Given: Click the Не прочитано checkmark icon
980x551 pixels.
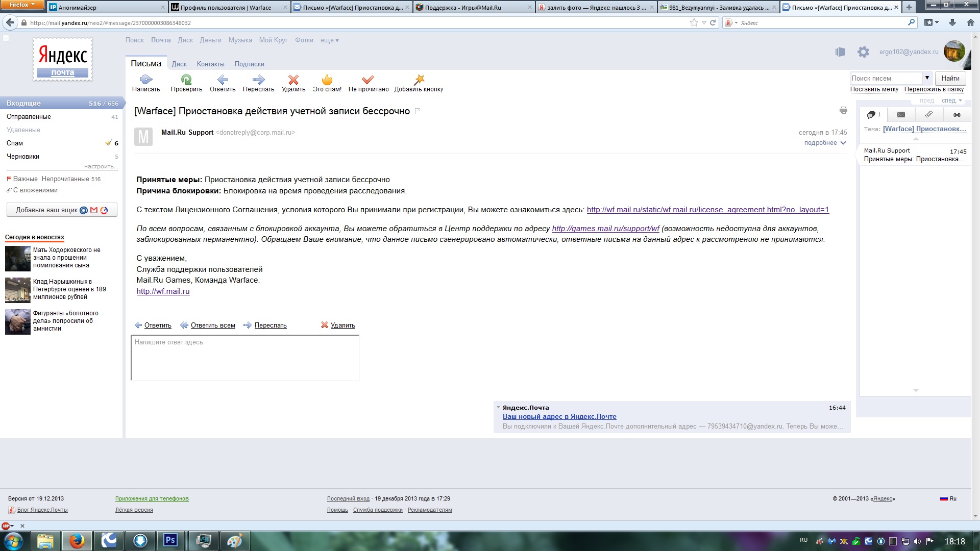Looking at the screenshot, I should [368, 79].
